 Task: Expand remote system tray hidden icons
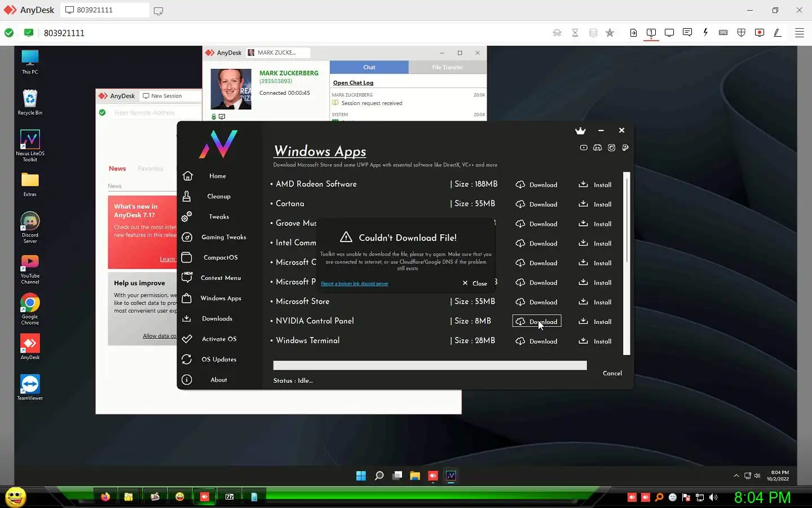pos(736,476)
